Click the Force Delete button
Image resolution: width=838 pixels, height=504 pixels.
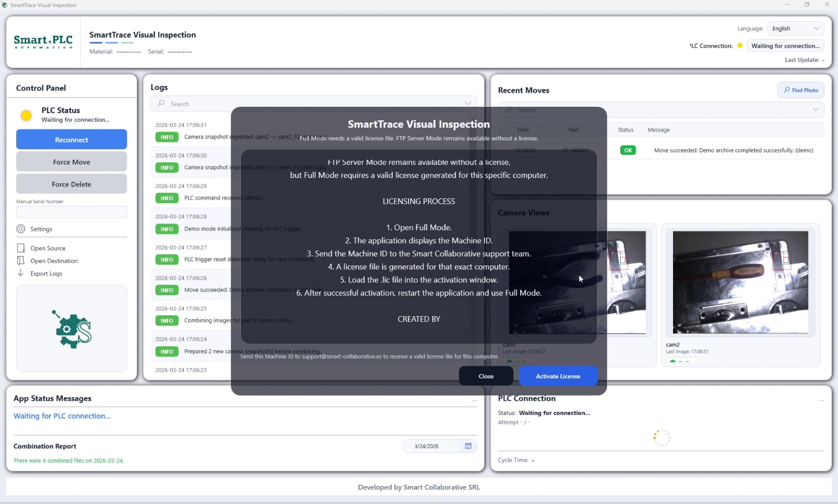(72, 184)
